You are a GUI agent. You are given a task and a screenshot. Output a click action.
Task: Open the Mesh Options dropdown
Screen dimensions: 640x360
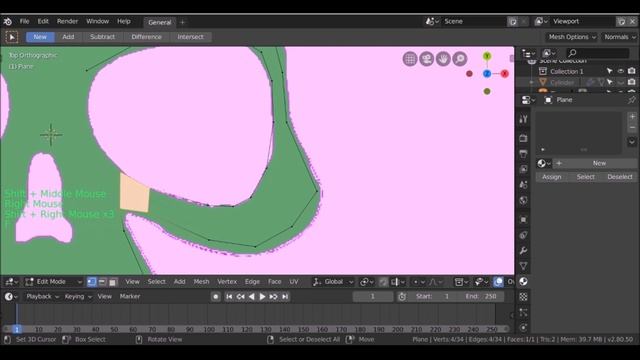(571, 37)
